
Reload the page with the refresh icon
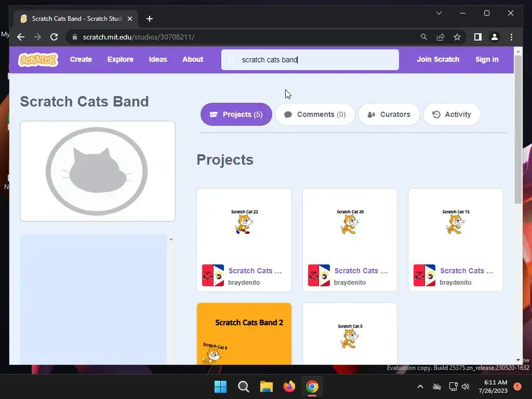54,37
